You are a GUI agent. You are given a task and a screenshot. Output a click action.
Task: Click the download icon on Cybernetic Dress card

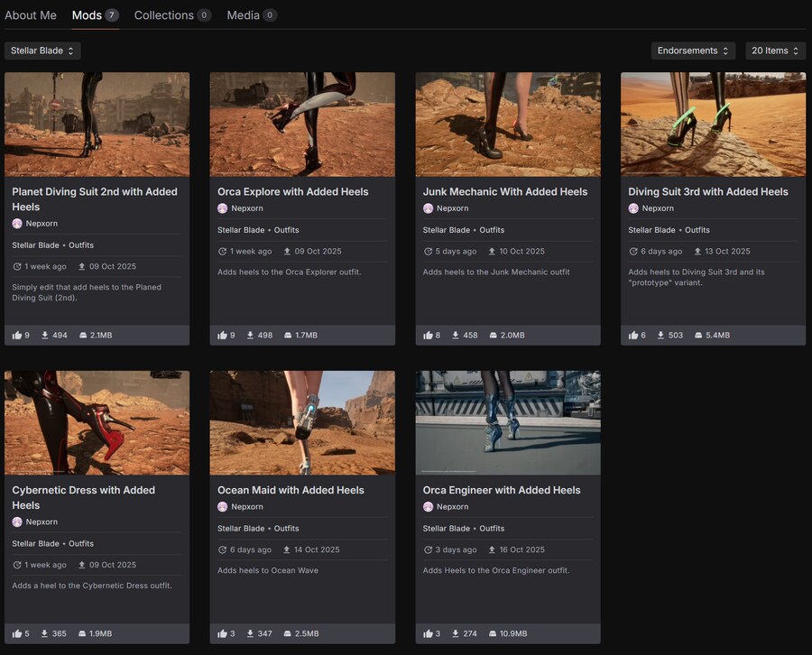point(44,634)
